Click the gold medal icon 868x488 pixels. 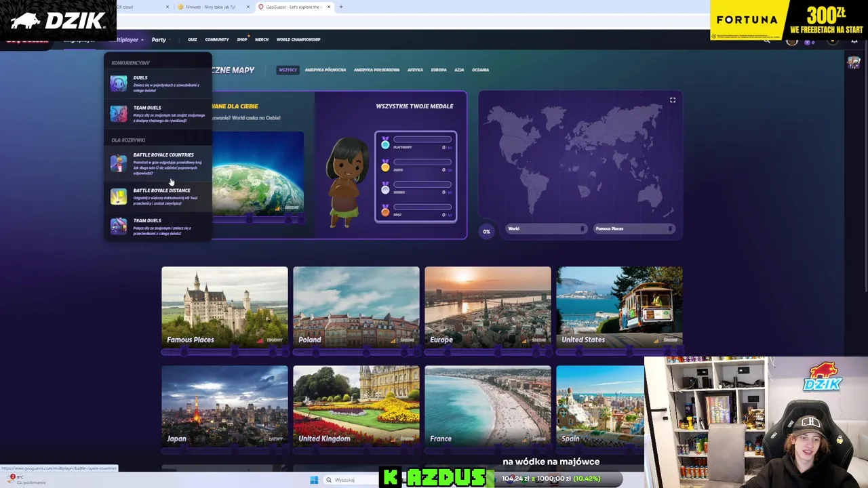(x=385, y=166)
